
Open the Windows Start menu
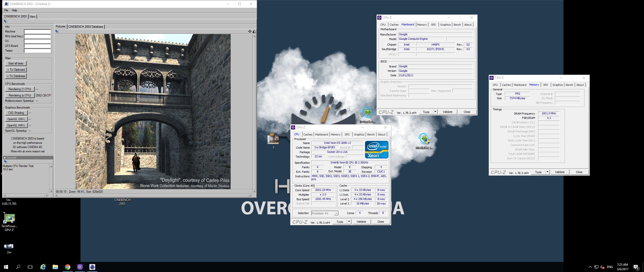tap(6, 267)
